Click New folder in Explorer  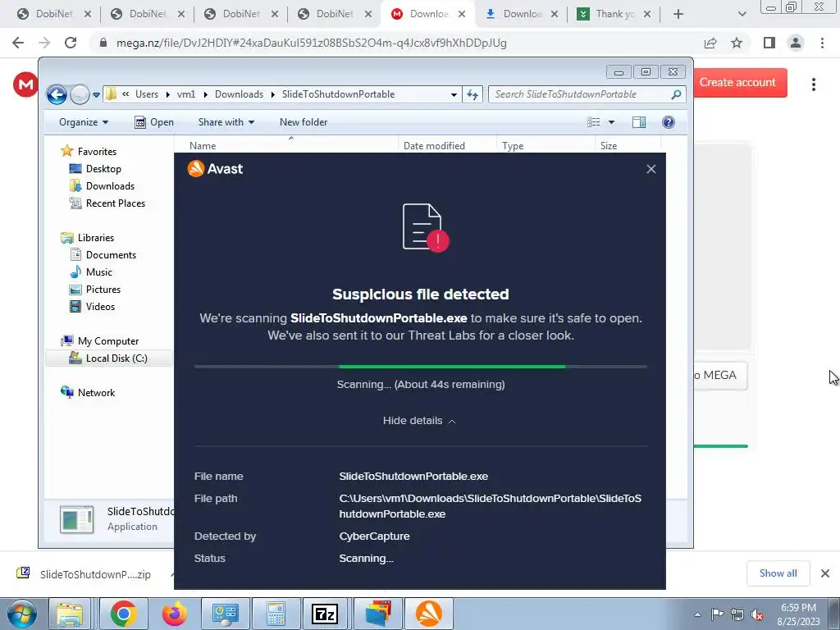pyautogui.click(x=304, y=122)
